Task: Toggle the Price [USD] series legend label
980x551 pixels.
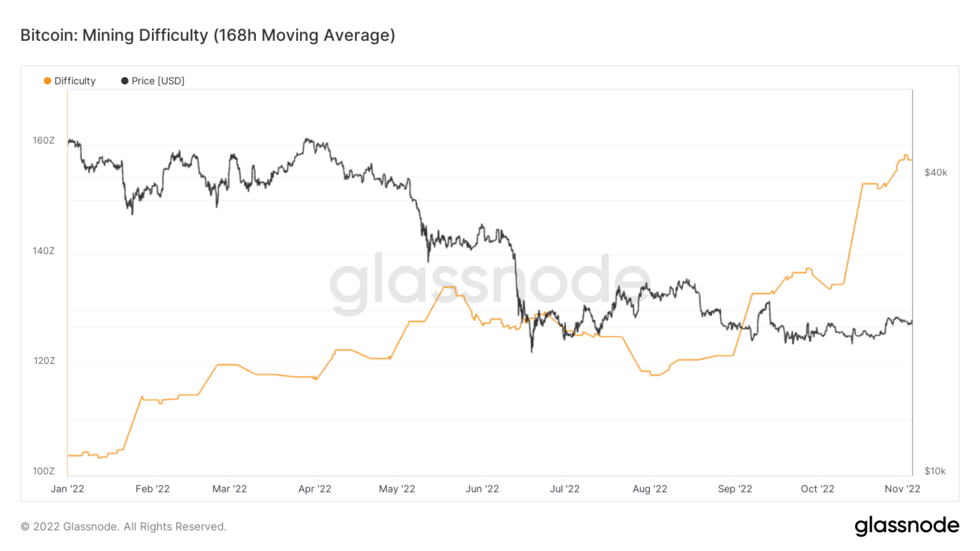Action: tap(158, 81)
